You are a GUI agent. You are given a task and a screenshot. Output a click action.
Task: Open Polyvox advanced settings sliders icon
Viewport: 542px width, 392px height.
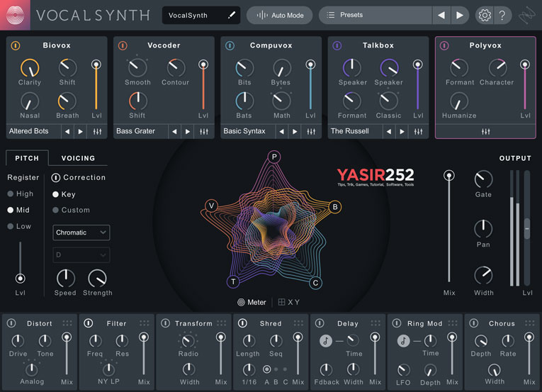pos(485,131)
